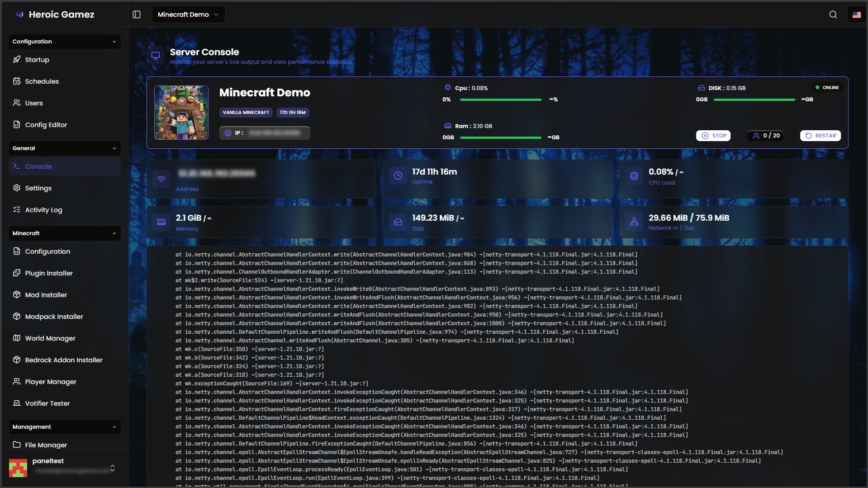Toggle the sidebar collapse icon
Screen dimensions: 868x488
click(x=137, y=14)
